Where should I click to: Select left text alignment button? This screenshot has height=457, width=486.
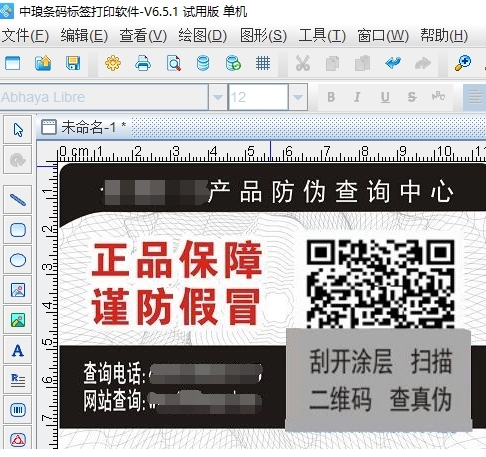[x=475, y=97]
